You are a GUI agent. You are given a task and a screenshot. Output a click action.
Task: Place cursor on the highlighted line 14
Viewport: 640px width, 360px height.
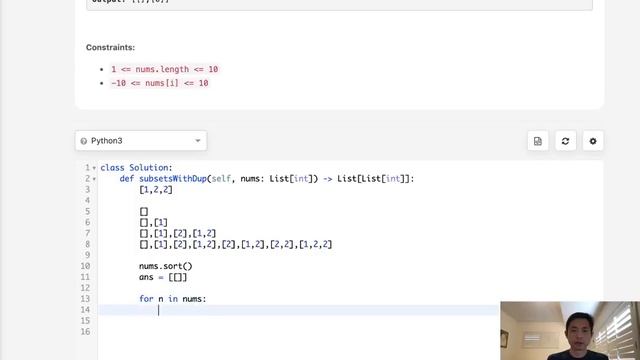(x=298, y=310)
